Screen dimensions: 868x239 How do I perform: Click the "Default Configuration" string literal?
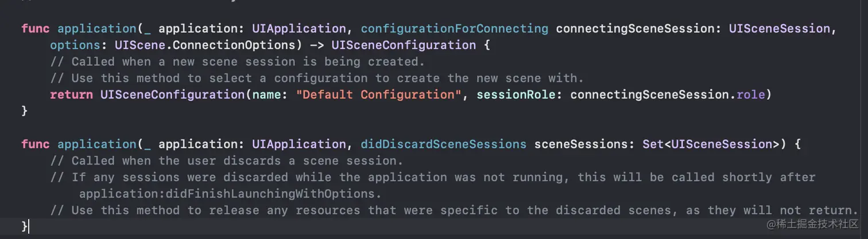click(379, 95)
